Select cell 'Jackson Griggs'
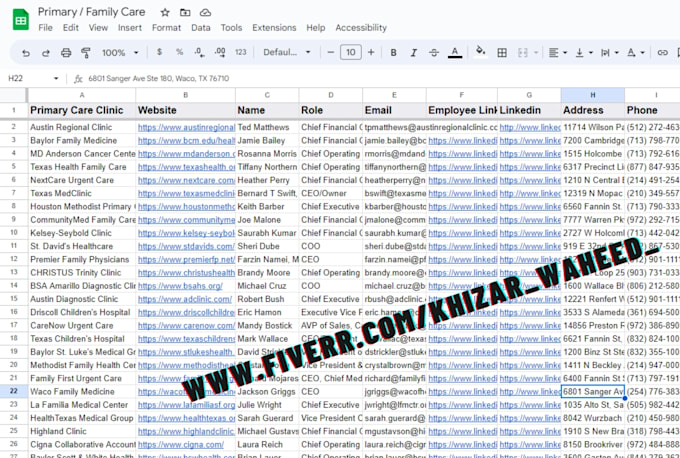This screenshot has height=458, width=680. pos(267,391)
